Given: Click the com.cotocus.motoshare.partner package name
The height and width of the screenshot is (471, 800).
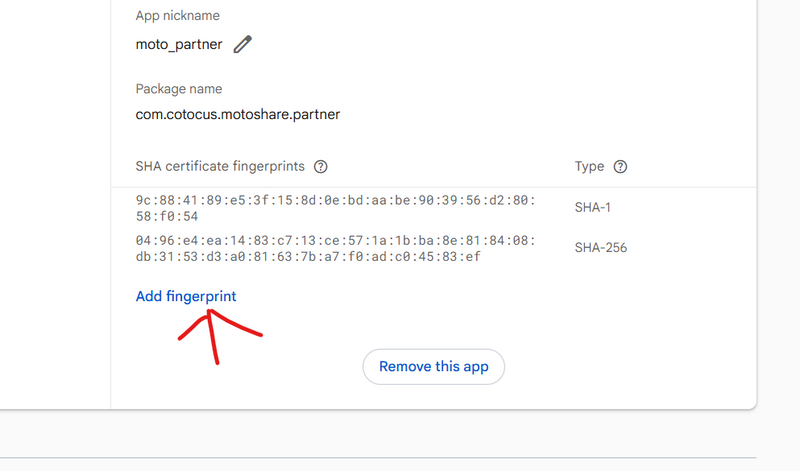Looking at the screenshot, I should pyautogui.click(x=238, y=114).
